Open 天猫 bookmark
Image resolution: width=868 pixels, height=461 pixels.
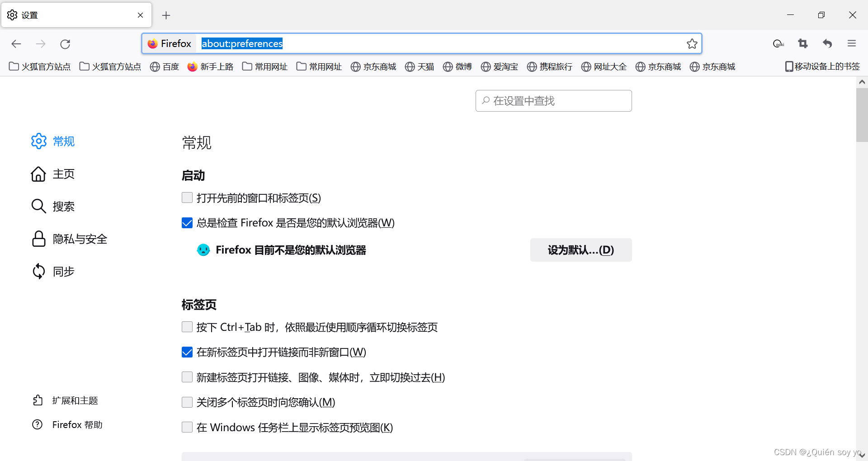[420, 67]
